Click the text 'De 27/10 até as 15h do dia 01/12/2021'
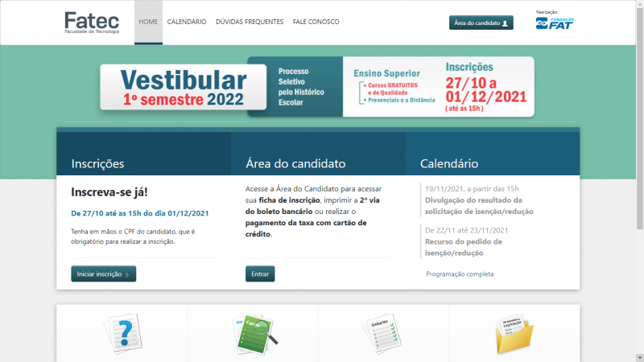The width and height of the screenshot is (644, 362). pos(139,213)
